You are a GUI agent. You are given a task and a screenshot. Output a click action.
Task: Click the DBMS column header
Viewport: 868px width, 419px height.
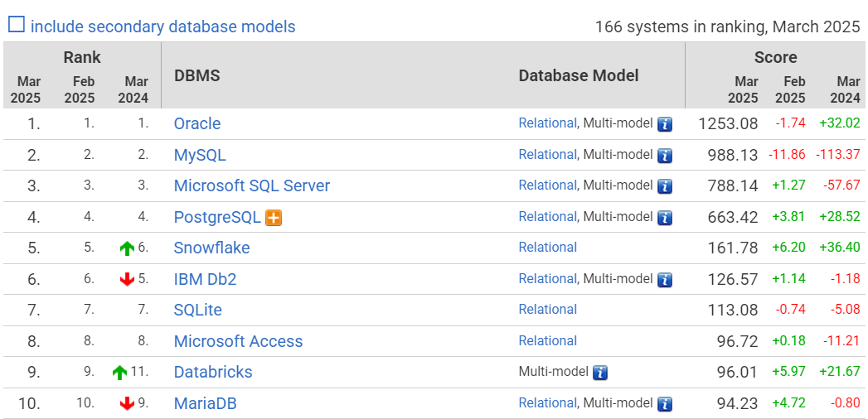pyautogui.click(x=197, y=75)
